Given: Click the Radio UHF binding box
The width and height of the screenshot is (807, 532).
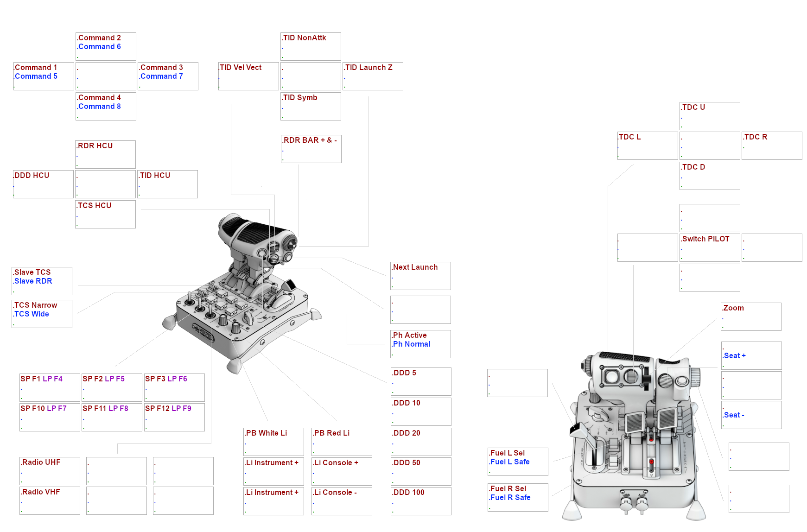Looking at the screenshot, I should tap(50, 471).
